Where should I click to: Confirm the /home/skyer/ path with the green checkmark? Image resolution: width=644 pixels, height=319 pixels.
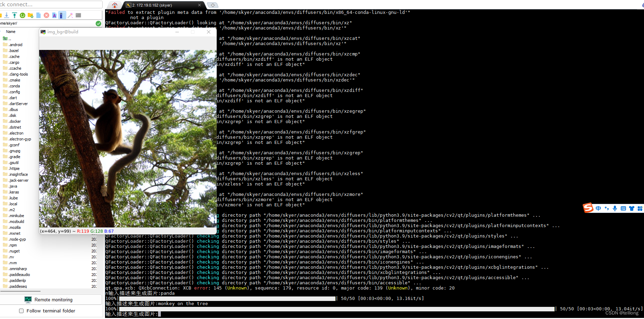98,23
